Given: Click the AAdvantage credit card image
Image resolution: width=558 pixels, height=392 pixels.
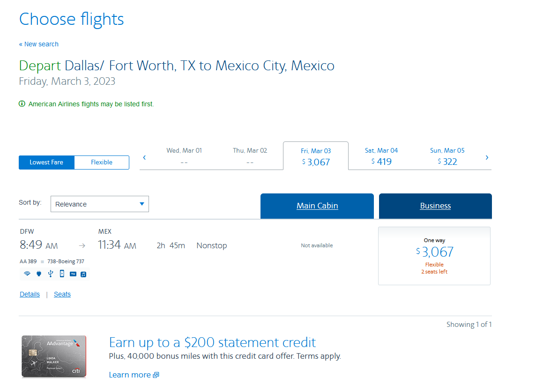Looking at the screenshot, I should tap(54, 356).
